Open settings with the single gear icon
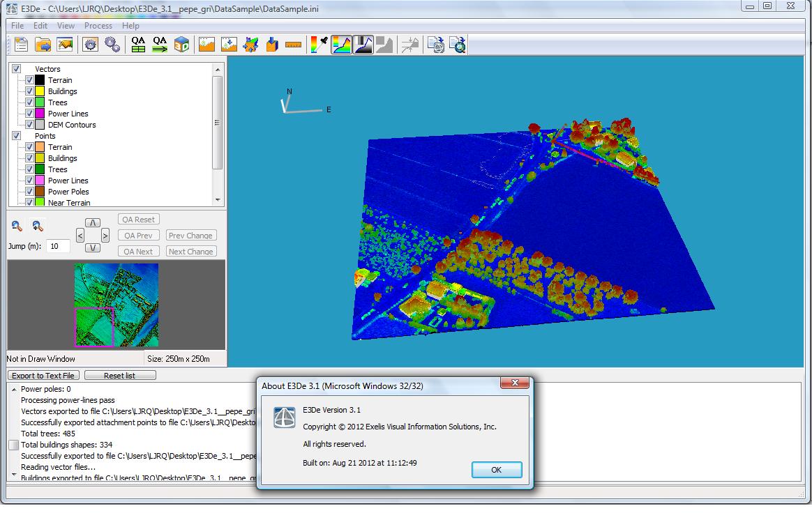 pyautogui.click(x=90, y=45)
